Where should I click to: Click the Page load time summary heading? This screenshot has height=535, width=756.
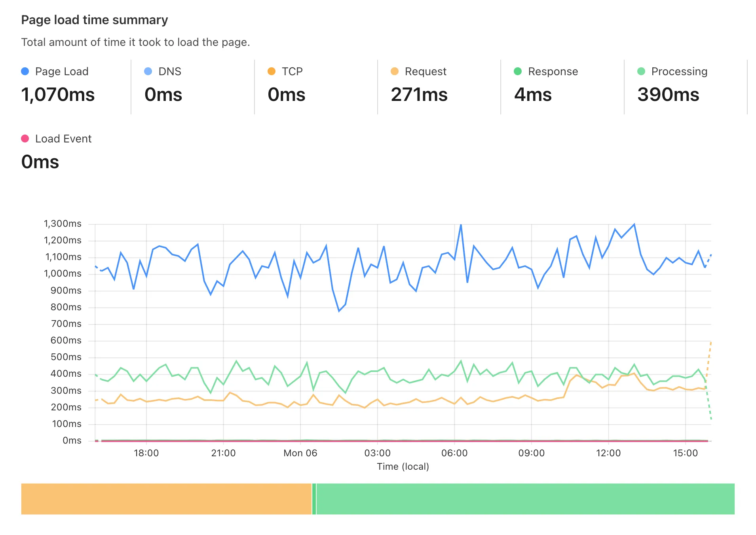[x=95, y=19]
